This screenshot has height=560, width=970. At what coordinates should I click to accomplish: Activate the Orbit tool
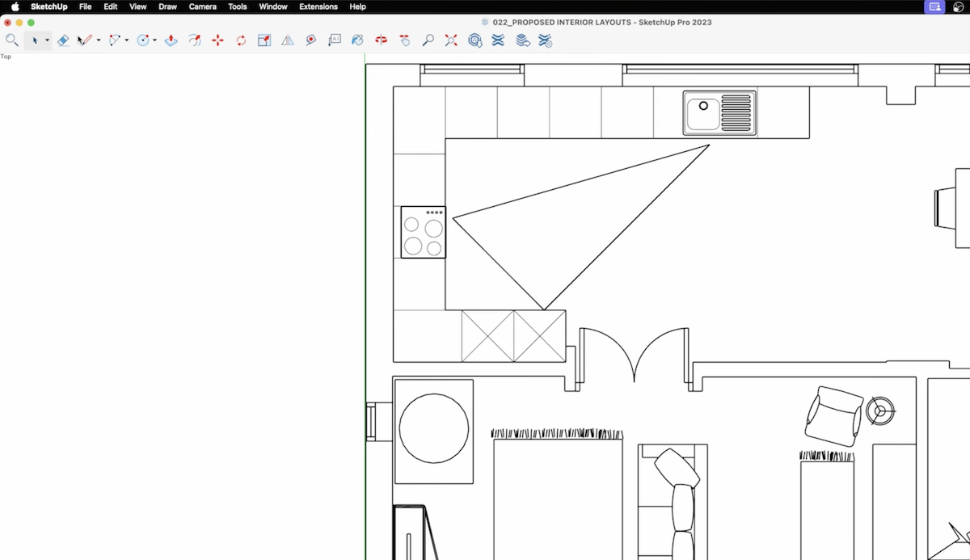pyautogui.click(x=382, y=40)
